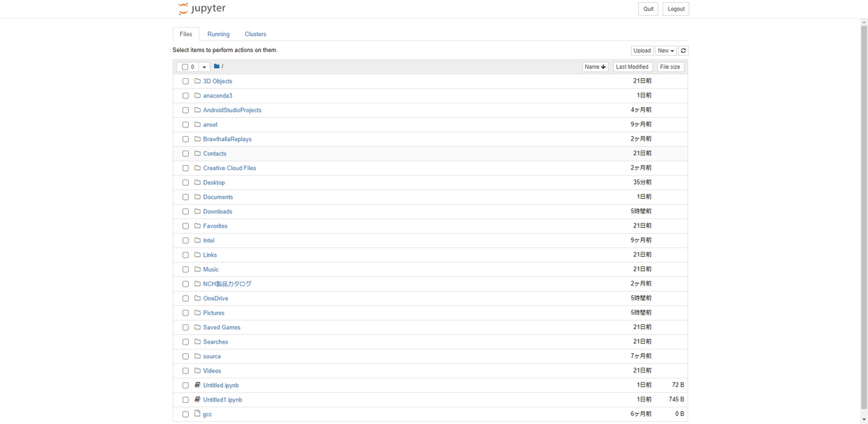Click folder icon beside Intel

pos(197,240)
